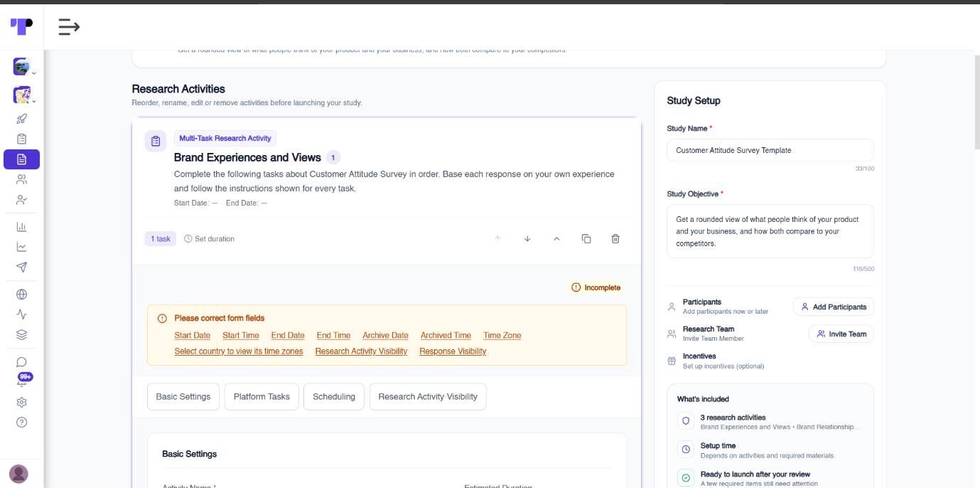Click the number 1 badge beside activity title

point(333,157)
